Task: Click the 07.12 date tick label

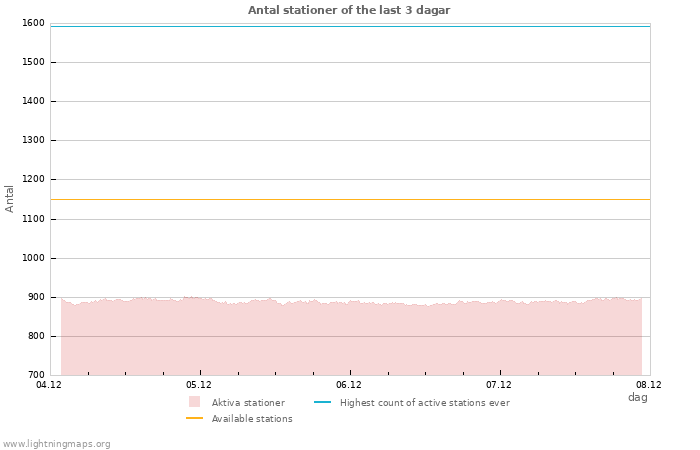Action: pyautogui.click(x=499, y=385)
